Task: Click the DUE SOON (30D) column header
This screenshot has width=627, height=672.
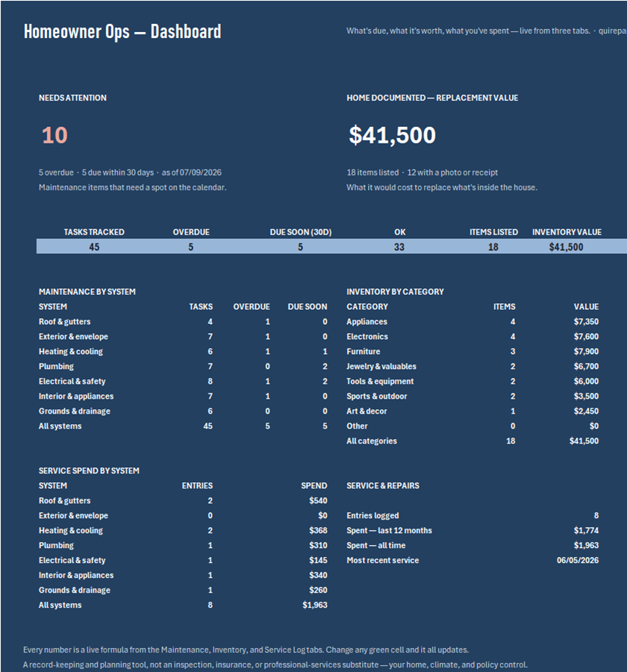Action: pos(301,232)
